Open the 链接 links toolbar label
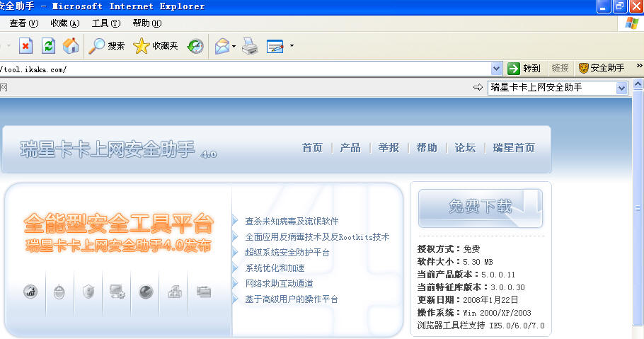The height and width of the screenshot is (339, 644). [560, 68]
